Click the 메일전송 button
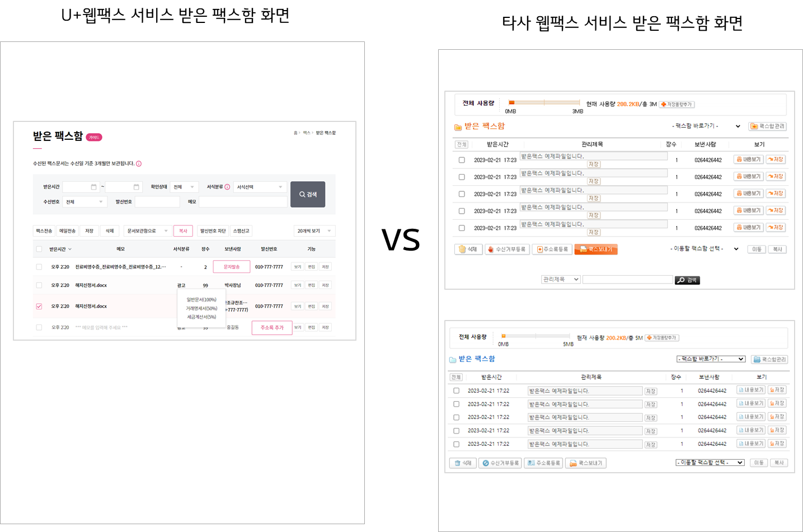Screen dimensions: 803x532 click(68, 231)
